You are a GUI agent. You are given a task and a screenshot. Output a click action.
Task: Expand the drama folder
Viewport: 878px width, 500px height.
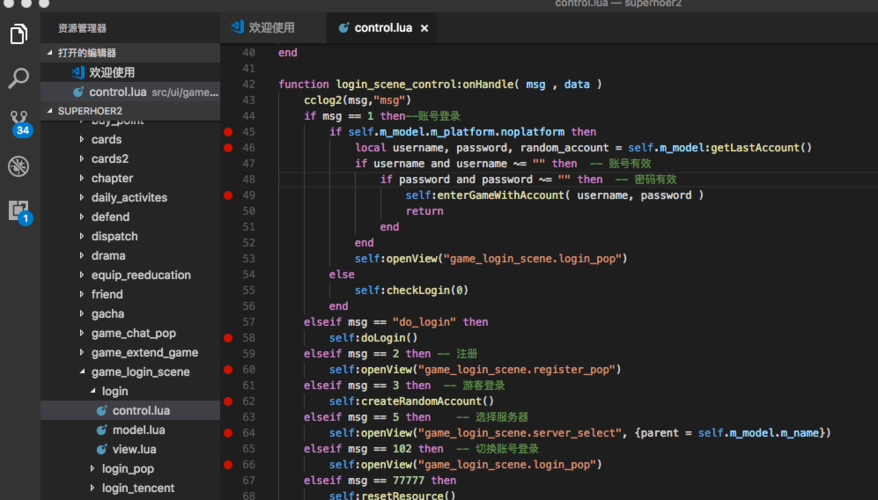click(130, 256)
